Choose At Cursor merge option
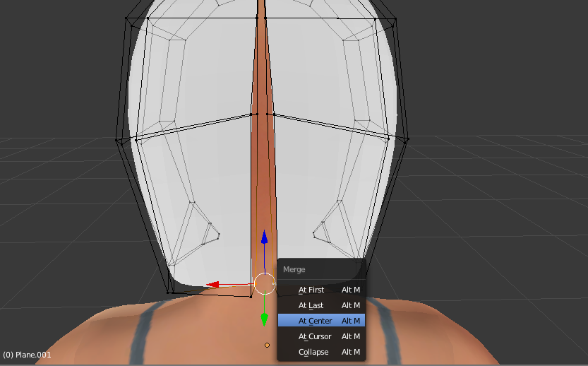Screen dimensions: 588x366 321,336
